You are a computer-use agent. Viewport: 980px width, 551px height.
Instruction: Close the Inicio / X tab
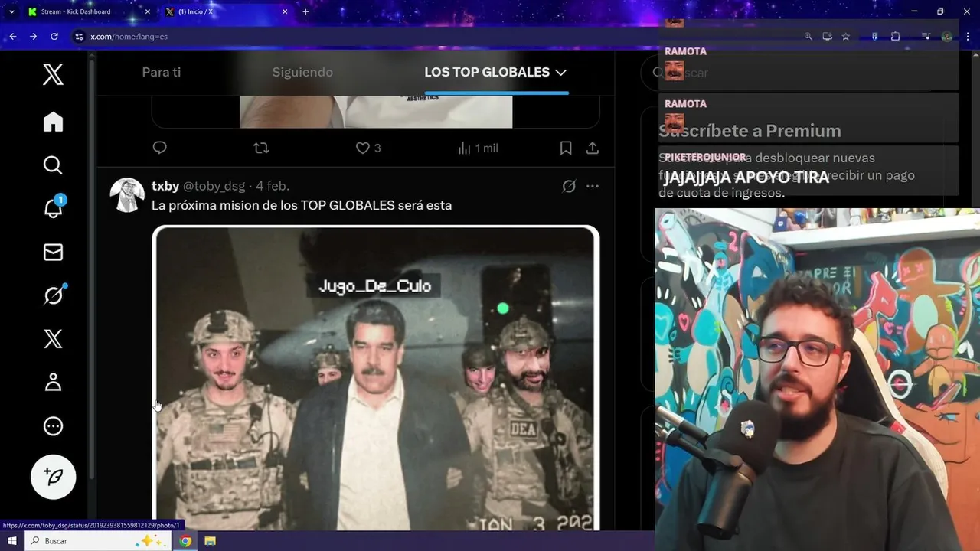click(285, 11)
